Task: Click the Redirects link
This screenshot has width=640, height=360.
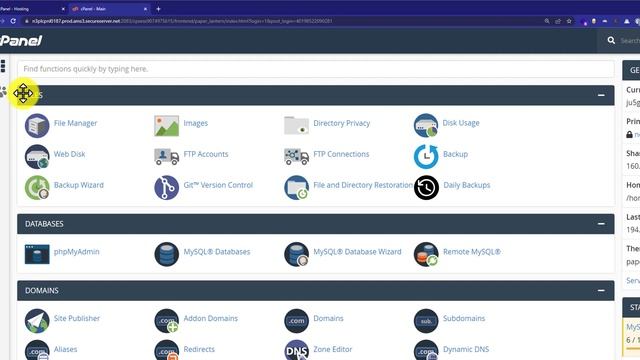Action: pyautogui.click(x=199, y=349)
